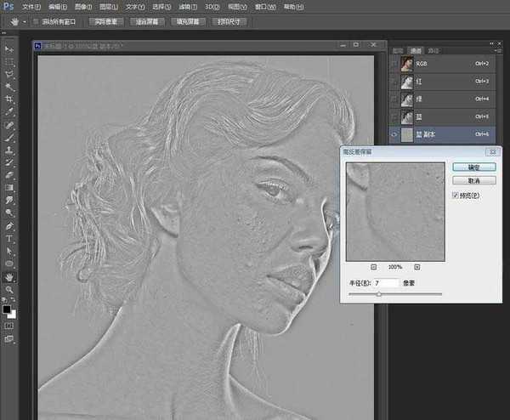This screenshot has height=420, width=510.
Task: Click the 确定 (OK) button
Action: (x=468, y=167)
